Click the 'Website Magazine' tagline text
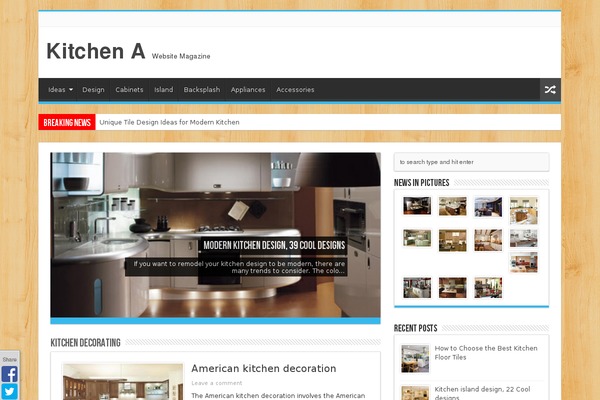The height and width of the screenshot is (400, 600). tap(181, 56)
